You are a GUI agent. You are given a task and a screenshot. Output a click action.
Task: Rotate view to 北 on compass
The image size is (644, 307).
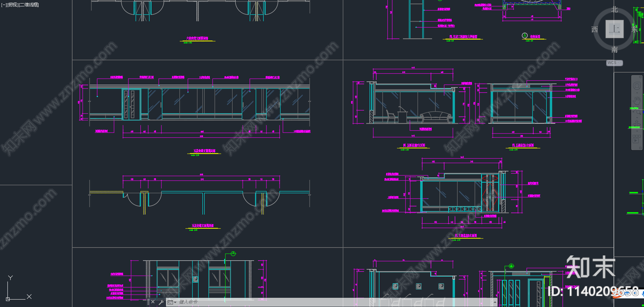tap(615, 10)
